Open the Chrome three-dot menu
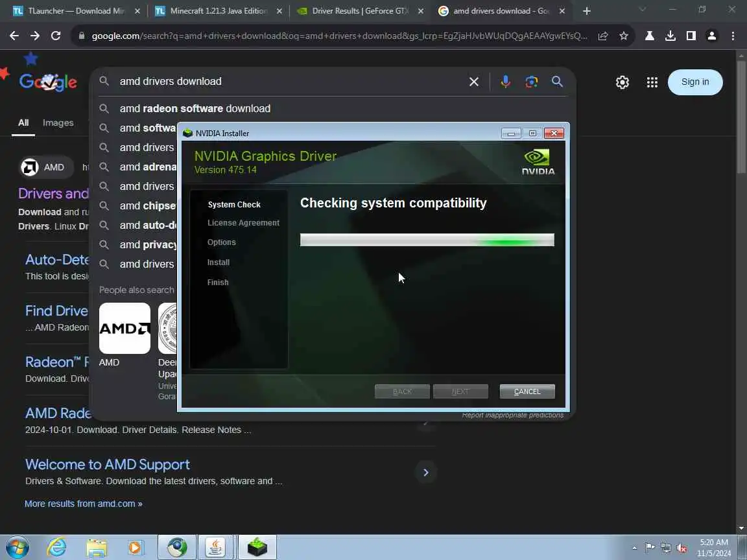Screen dimensions: 747x560 pos(733,36)
